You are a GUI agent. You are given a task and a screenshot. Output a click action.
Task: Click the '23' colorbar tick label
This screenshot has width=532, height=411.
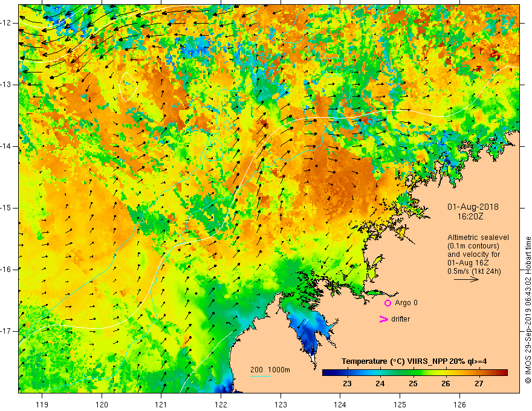347,384
